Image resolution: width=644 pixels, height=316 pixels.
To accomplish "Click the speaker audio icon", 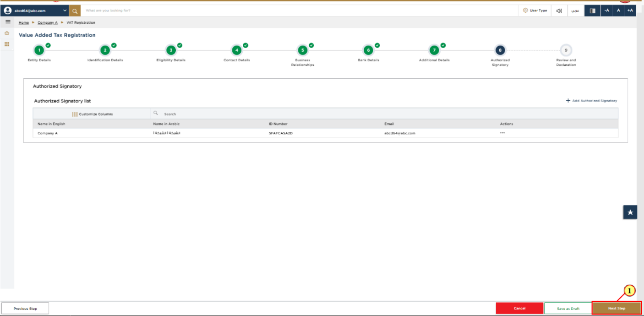I will click(559, 11).
